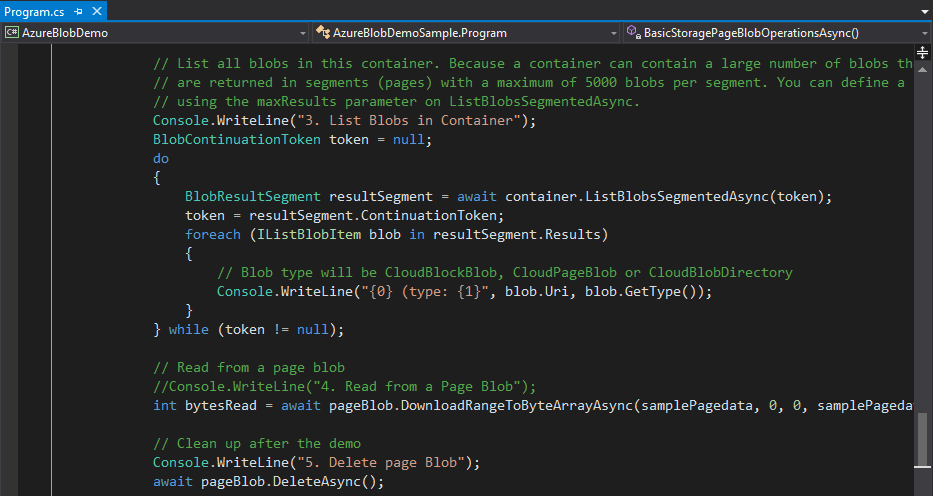The height and width of the screenshot is (496, 933).
Task: Click the editor split handle icon
Action: tap(923, 51)
